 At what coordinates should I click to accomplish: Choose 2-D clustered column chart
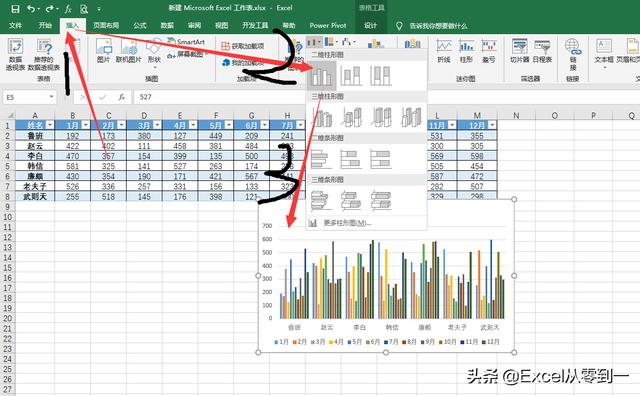[321, 76]
